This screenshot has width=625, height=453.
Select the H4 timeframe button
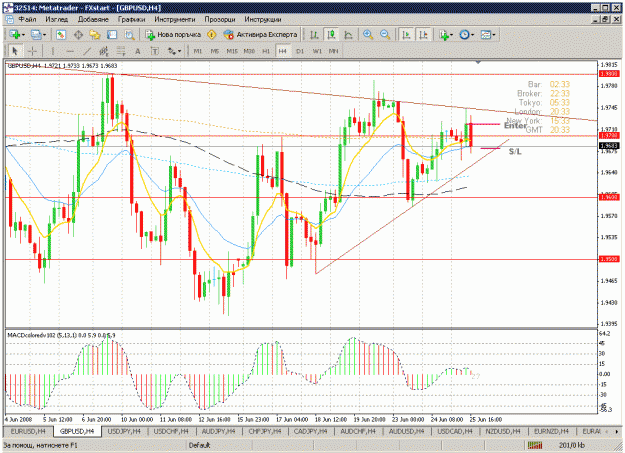pos(283,51)
